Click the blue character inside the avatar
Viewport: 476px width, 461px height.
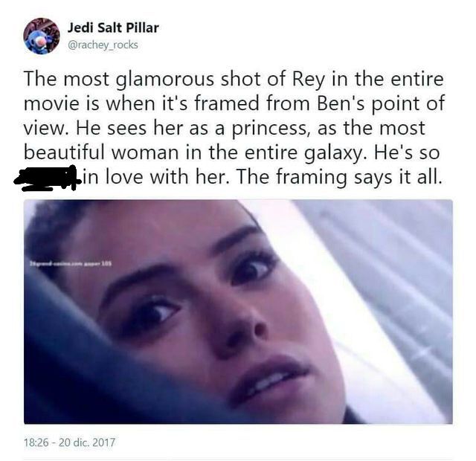coord(36,41)
